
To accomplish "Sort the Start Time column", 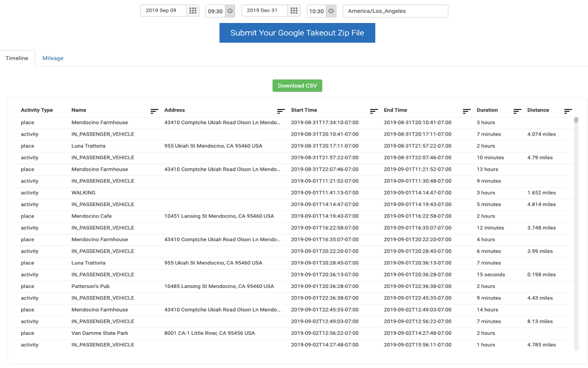I will (x=373, y=111).
